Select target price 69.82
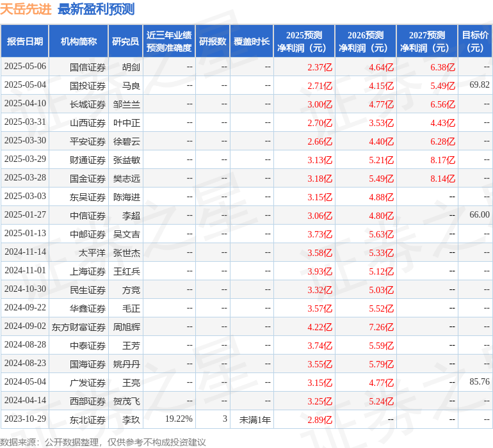 click(x=480, y=85)
